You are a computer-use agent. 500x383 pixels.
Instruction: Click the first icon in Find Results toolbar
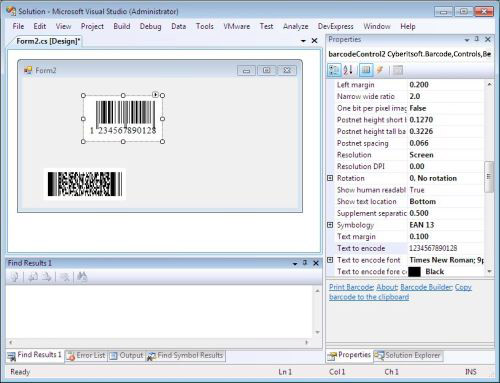[15, 277]
